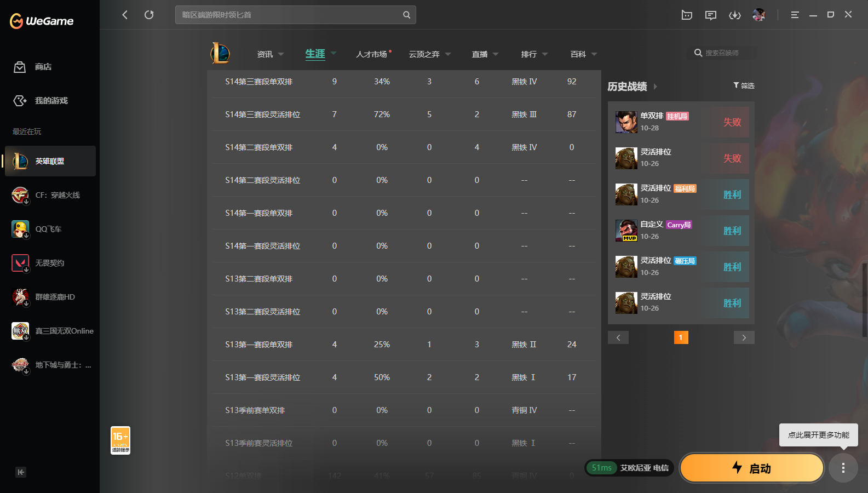Open 人才市场 tab
This screenshot has height=493, width=868.
[371, 54]
